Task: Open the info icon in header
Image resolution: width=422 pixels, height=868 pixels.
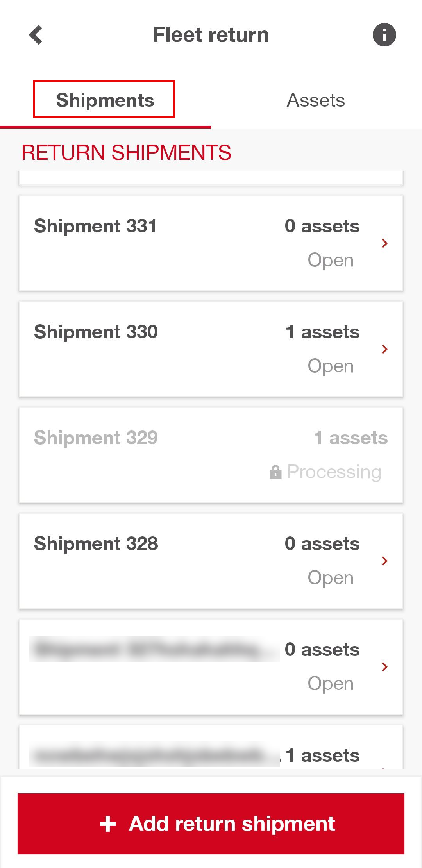Action: [x=384, y=35]
